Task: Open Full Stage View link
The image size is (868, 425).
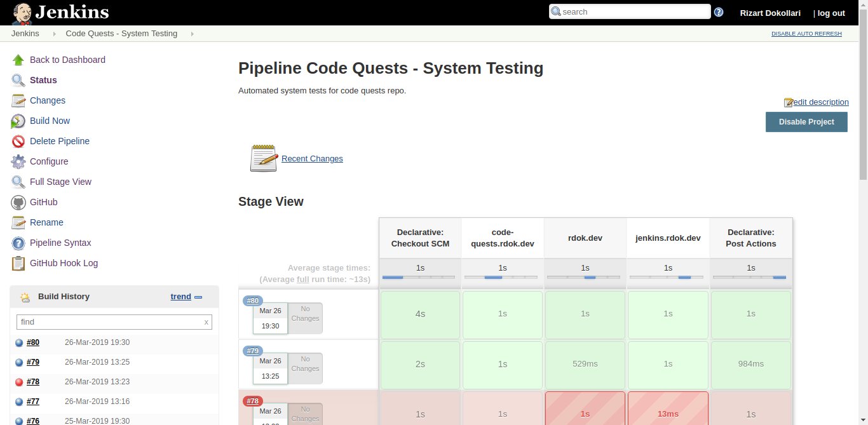Action: tap(60, 182)
